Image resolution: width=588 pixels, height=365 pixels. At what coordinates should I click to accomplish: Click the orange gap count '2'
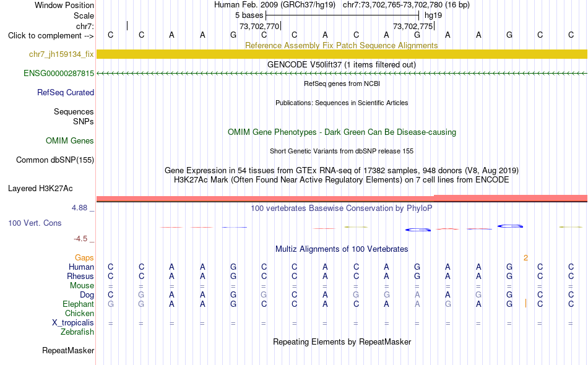(525, 257)
